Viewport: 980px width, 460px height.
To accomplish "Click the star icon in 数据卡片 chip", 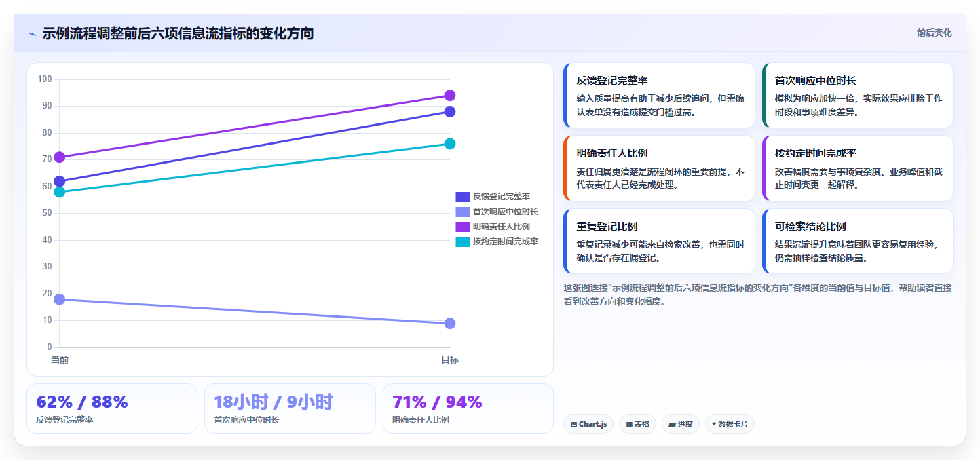I will (714, 424).
